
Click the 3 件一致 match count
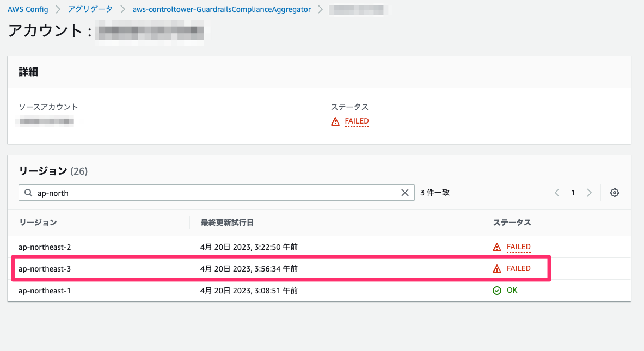435,193
